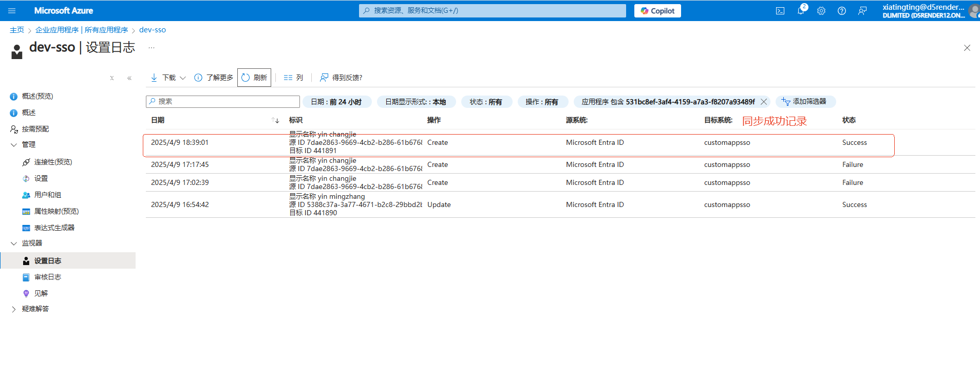Open the more options ellipsis beside title
This screenshot has width=980, height=375.
pos(152,47)
